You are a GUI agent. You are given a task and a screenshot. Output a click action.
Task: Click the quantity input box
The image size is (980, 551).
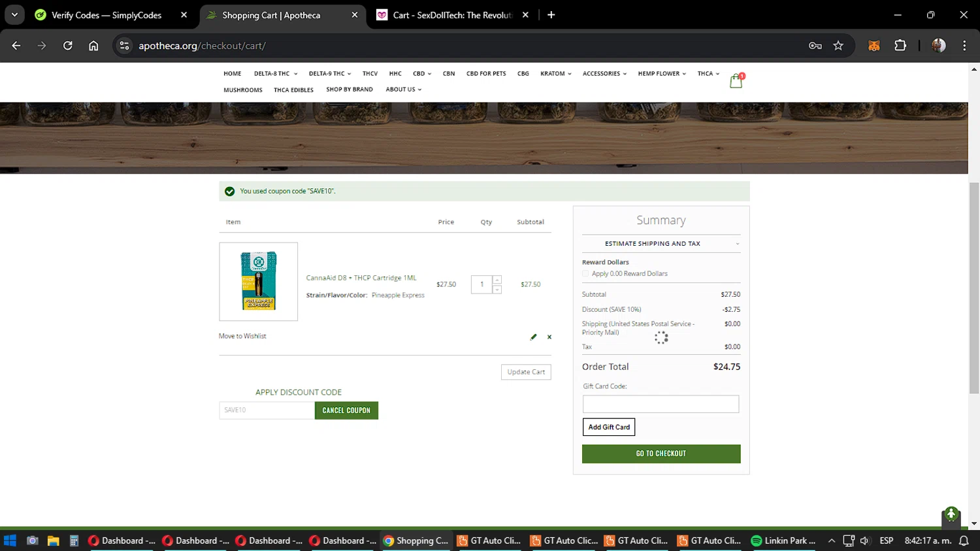(x=482, y=284)
